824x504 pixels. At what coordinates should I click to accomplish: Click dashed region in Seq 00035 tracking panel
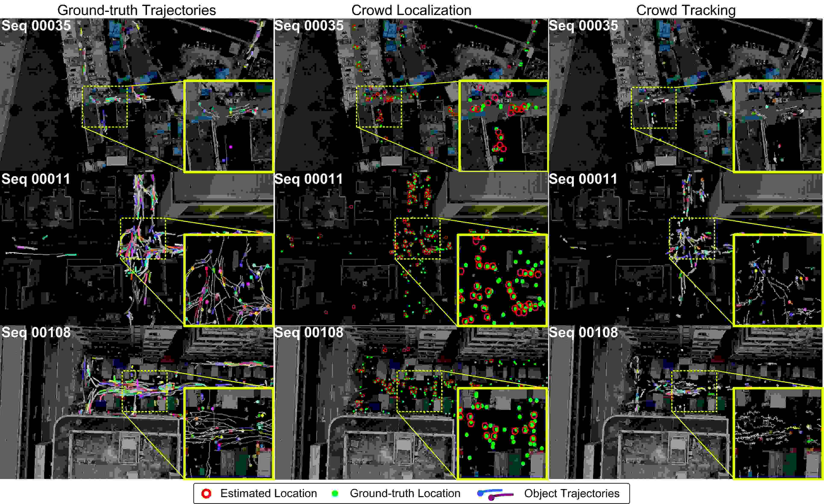pyautogui.click(x=654, y=108)
